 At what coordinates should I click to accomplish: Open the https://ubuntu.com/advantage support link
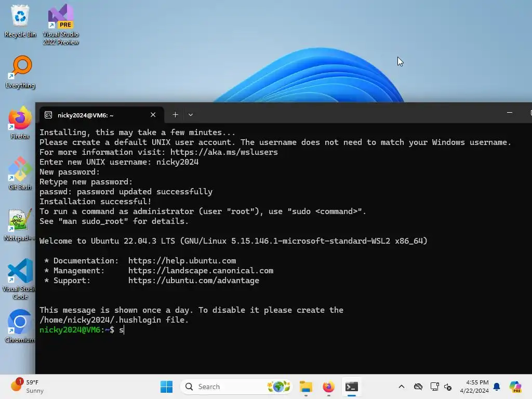pos(194,280)
